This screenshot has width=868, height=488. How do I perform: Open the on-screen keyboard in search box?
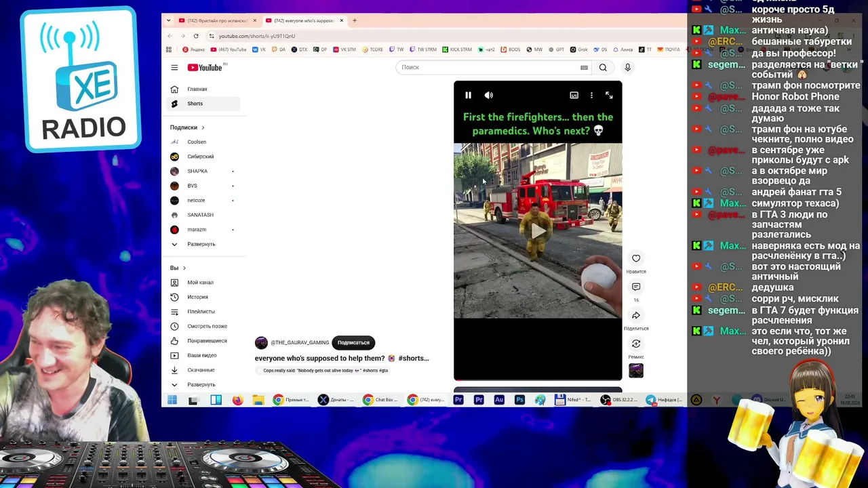[x=584, y=67]
